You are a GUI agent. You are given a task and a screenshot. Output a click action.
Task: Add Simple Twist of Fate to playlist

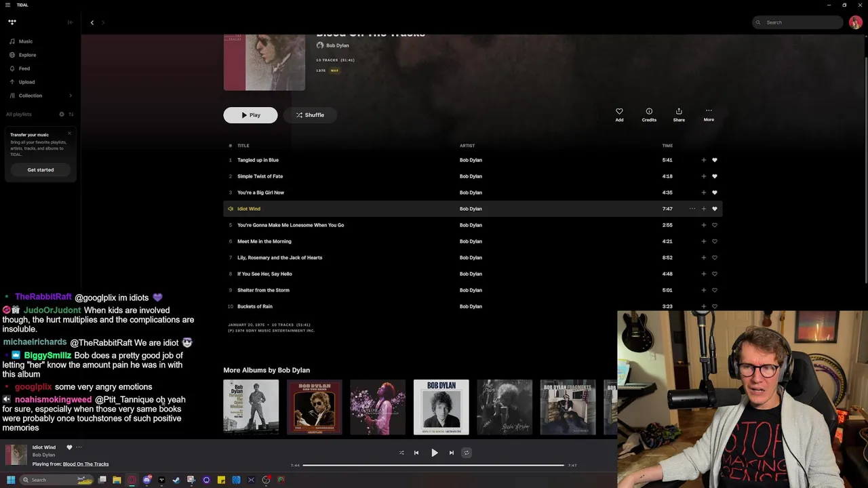[x=703, y=176]
